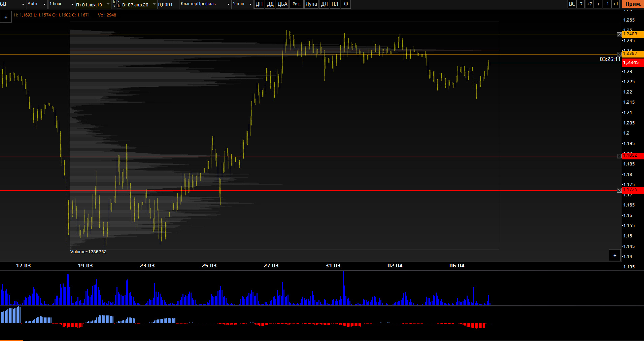Image resolution: width=644 pixels, height=341 pixels.
Task: Click the plus button at chart bottom-right
Action: [x=615, y=256]
